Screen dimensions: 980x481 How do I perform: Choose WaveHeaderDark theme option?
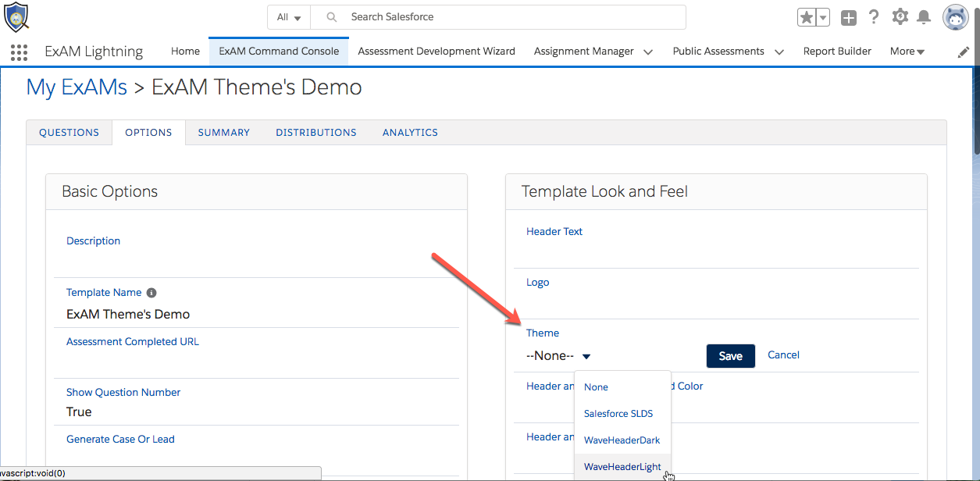click(622, 440)
